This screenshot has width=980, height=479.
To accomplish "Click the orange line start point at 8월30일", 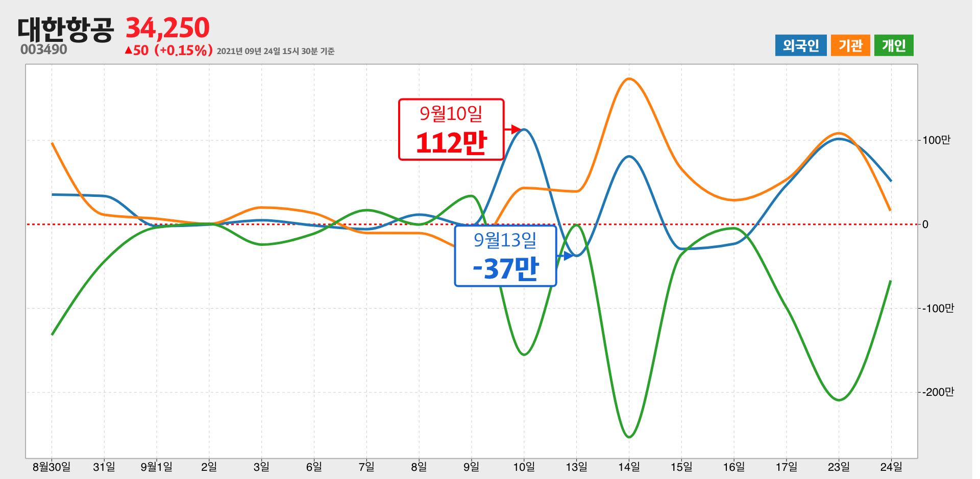I will click(52, 143).
